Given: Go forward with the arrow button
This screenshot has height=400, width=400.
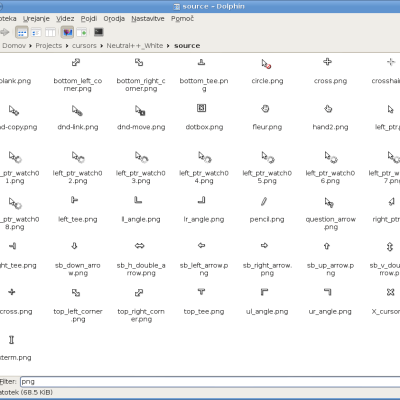Looking at the screenshot, I should [x=5, y=32].
